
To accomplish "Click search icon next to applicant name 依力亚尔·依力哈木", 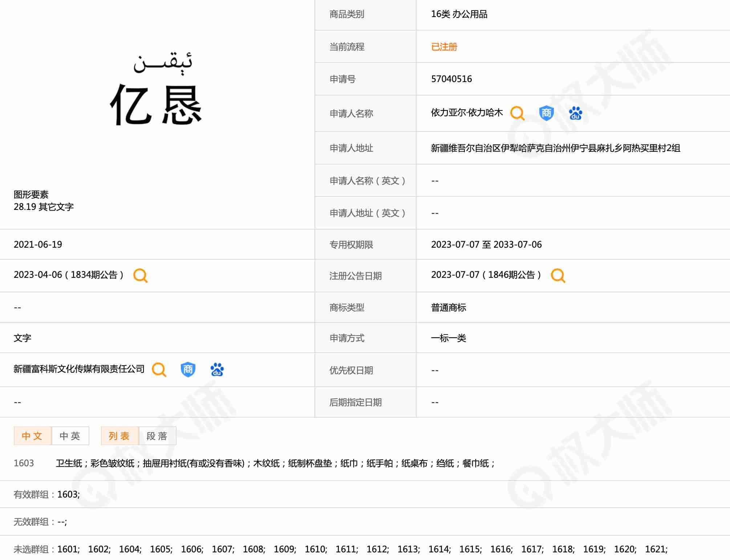I will point(517,113).
